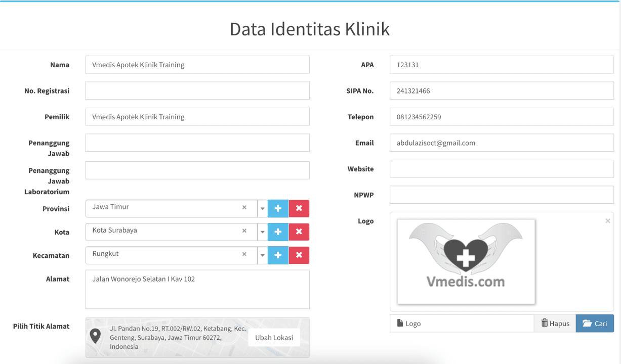621x364 pixels.
Task: Click the map pin location icon
Action: click(x=95, y=336)
